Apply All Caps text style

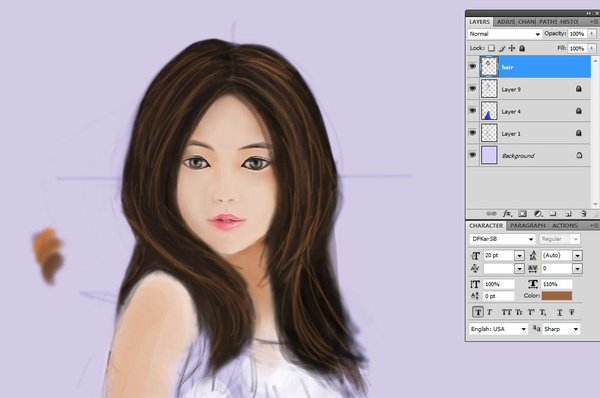point(506,312)
